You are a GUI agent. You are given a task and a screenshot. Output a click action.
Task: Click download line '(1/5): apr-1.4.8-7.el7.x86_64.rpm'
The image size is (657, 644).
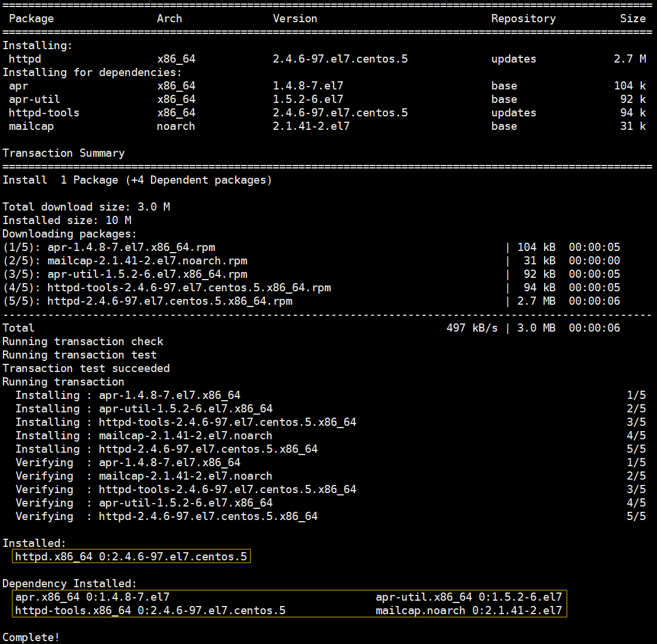109,247
